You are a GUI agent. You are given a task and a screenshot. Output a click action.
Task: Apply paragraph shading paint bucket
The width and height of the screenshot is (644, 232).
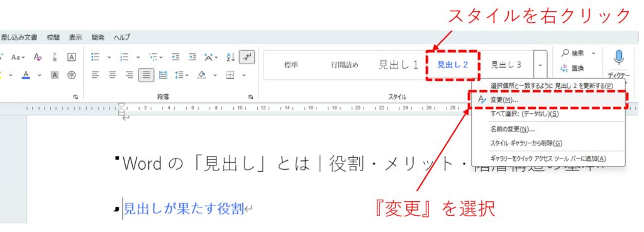[x=201, y=75]
